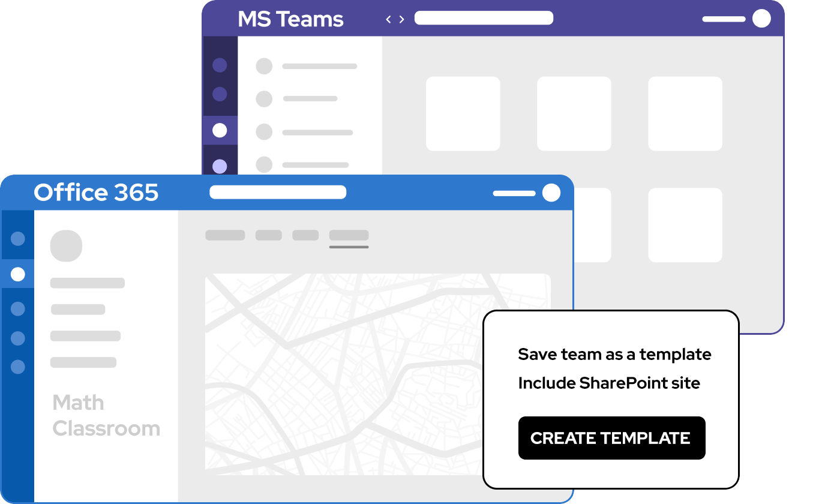Select the active white dot in MS Teams sidebar
This screenshot has width=828, height=504.
pyautogui.click(x=220, y=130)
